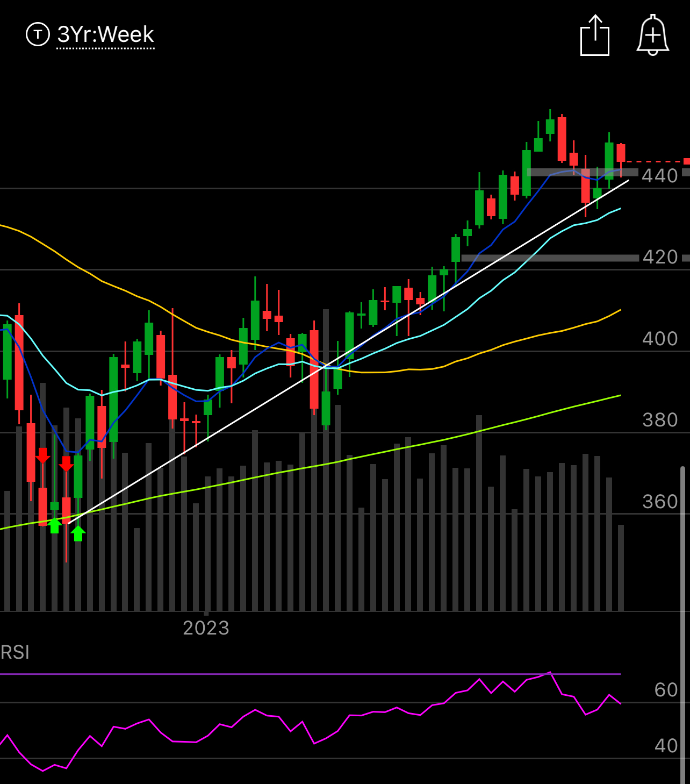The image size is (690, 784).
Task: Tap the red dashed current price marker
Action: coord(687,161)
